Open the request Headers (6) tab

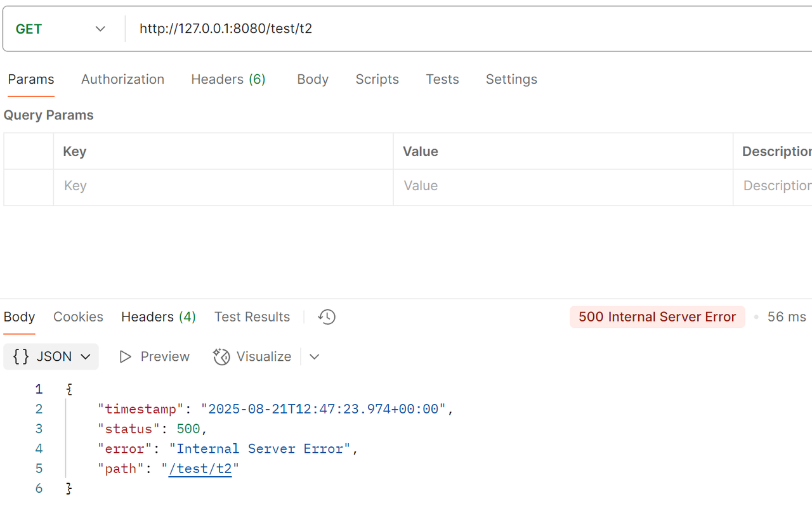click(x=228, y=79)
